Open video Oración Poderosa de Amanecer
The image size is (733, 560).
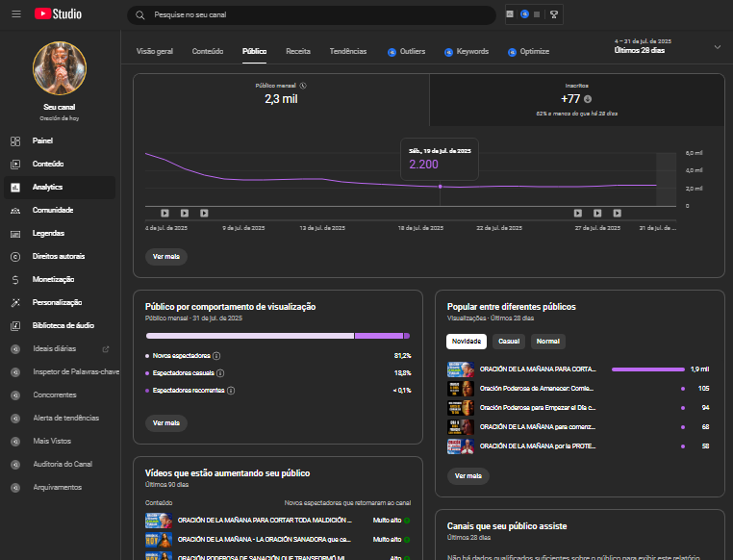[x=536, y=389]
